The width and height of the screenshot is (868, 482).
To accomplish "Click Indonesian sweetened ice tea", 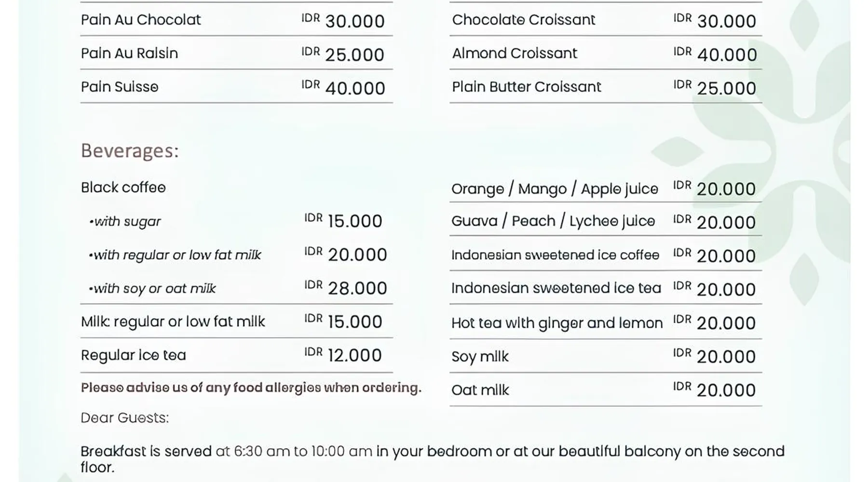I will point(556,288).
